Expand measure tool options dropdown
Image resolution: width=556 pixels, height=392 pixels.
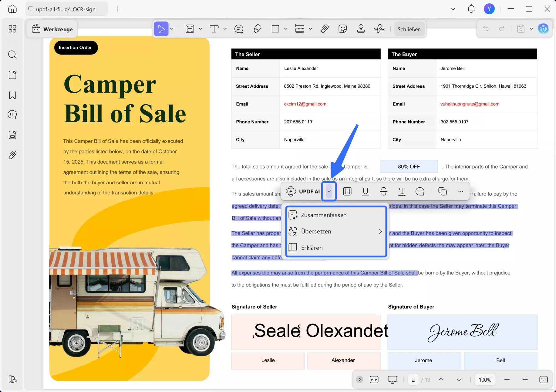point(310,29)
